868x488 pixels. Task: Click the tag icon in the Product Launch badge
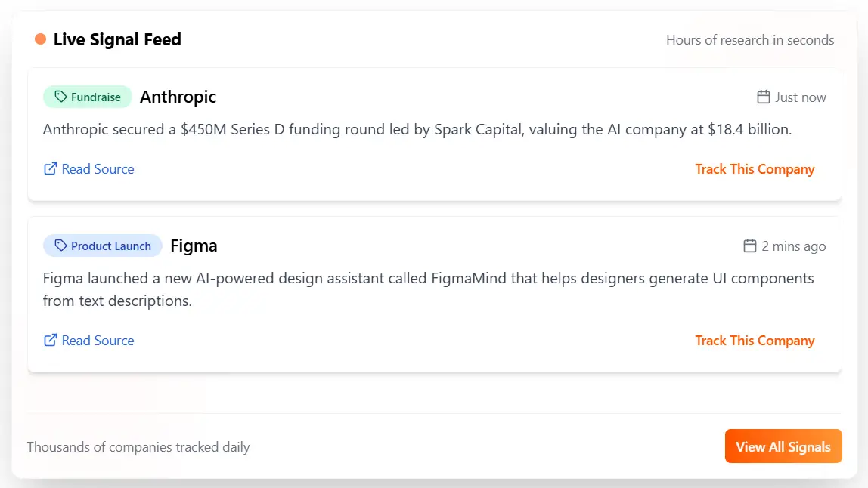point(61,246)
